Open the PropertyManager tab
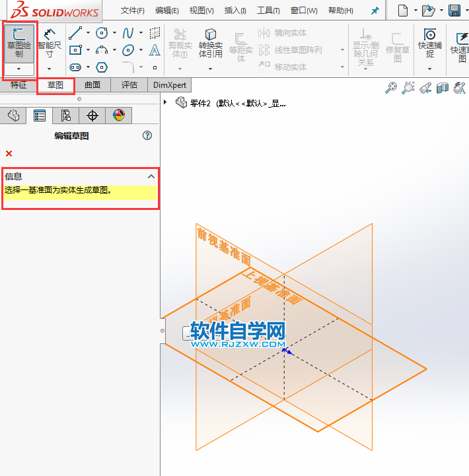The image size is (469, 476). tap(40, 116)
